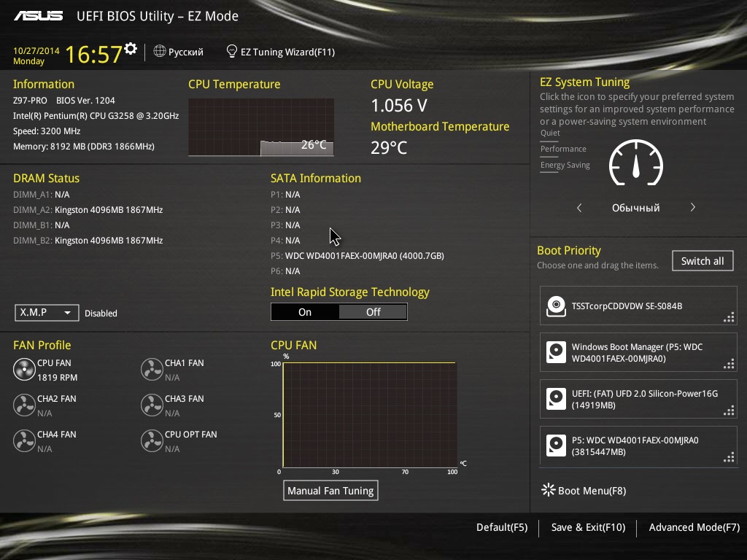This screenshot has width=747, height=560.
Task: Click the Motherboard Temperature 29°C value
Action: (389, 147)
